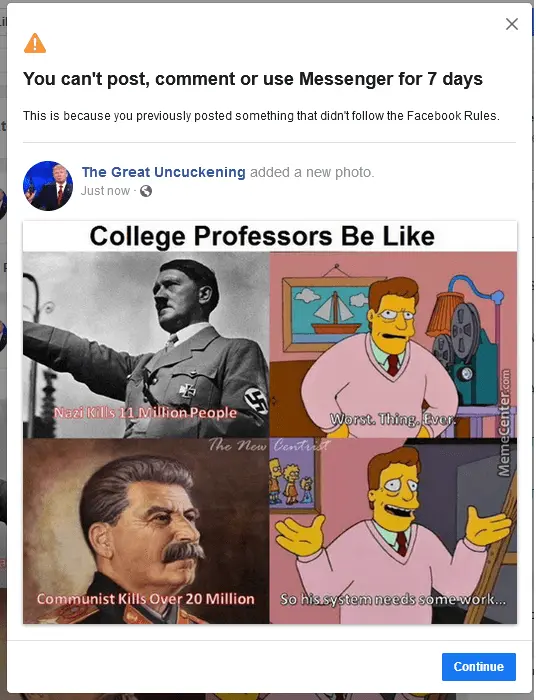Click the 'Communist Kills Over 20 Million' panel

(x=146, y=531)
